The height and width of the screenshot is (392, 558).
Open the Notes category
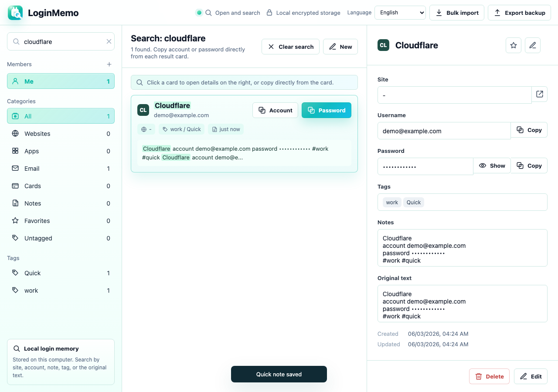click(61, 203)
